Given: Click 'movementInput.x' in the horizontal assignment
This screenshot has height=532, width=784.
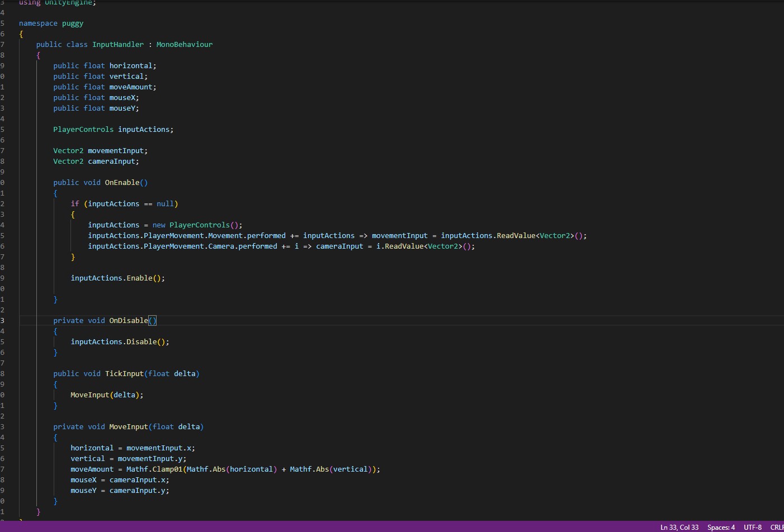Looking at the screenshot, I should click(159, 448).
